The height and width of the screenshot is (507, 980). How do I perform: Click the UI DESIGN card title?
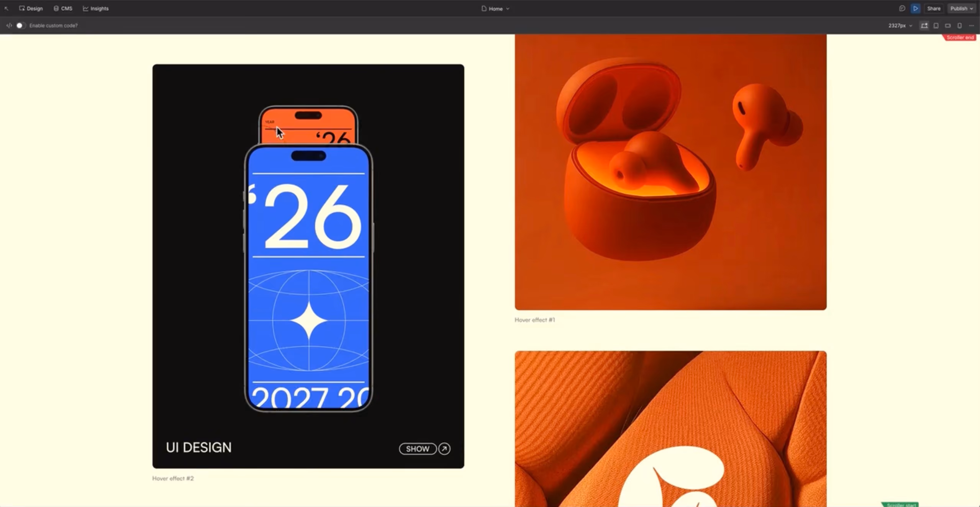point(199,447)
